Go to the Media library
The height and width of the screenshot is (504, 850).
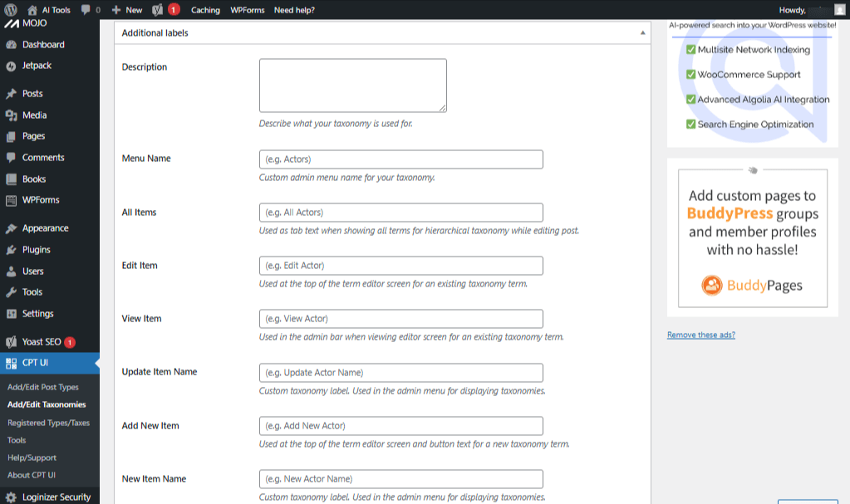tap(34, 115)
